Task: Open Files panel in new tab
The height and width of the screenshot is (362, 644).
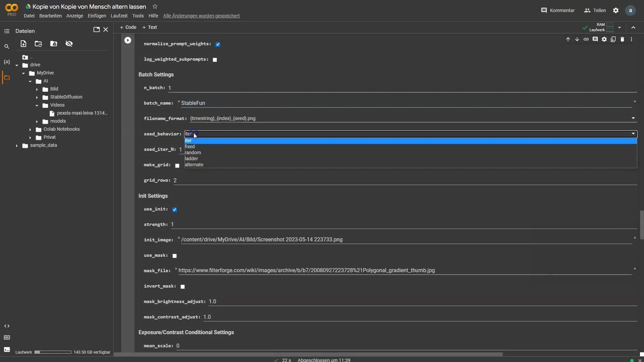Action: pos(96,29)
